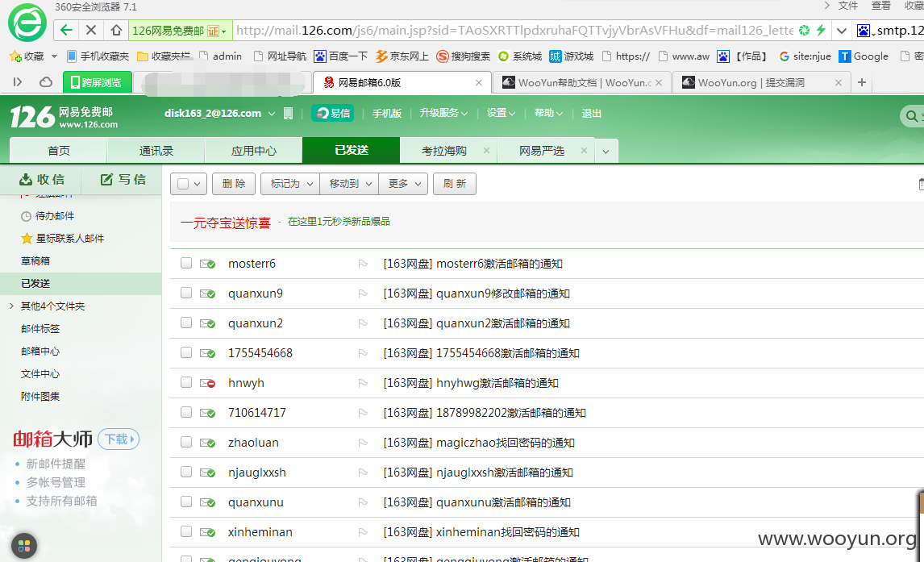Switch to the 网易严选 tab
The image size is (924, 562).
542,151
